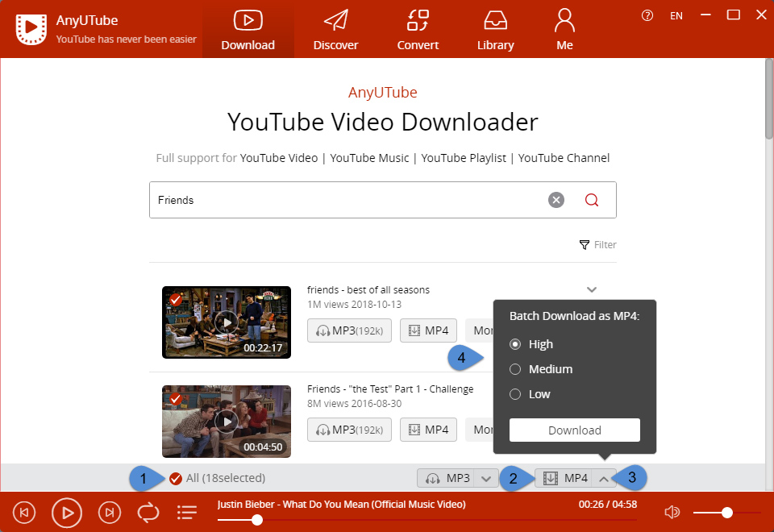Viewport: 774px width, 532px height.
Task: Collapse the batch MP4 quality dropdown arrow
Action: tap(604, 478)
